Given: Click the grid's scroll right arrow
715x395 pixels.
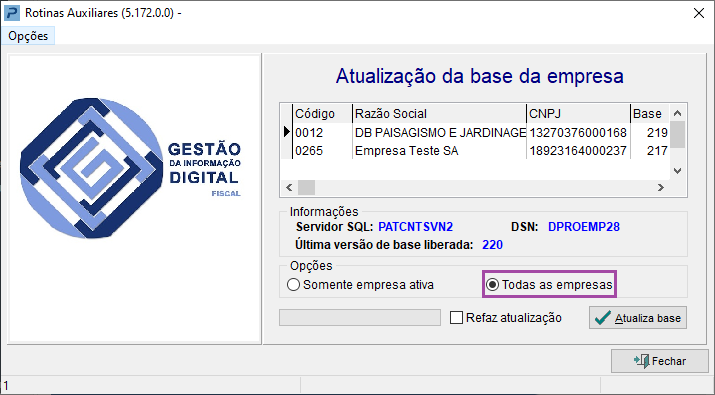Looking at the screenshot, I should [661, 187].
